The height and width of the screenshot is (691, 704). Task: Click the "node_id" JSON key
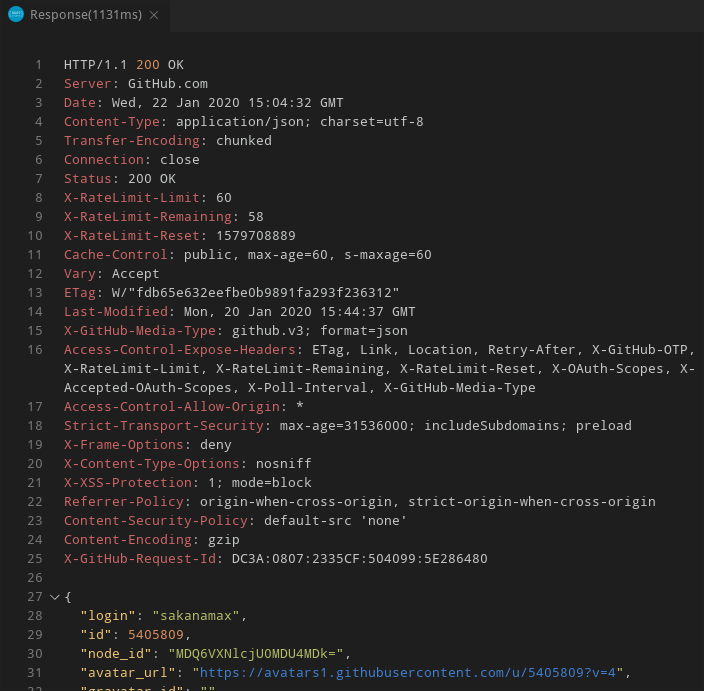[x=116, y=654]
